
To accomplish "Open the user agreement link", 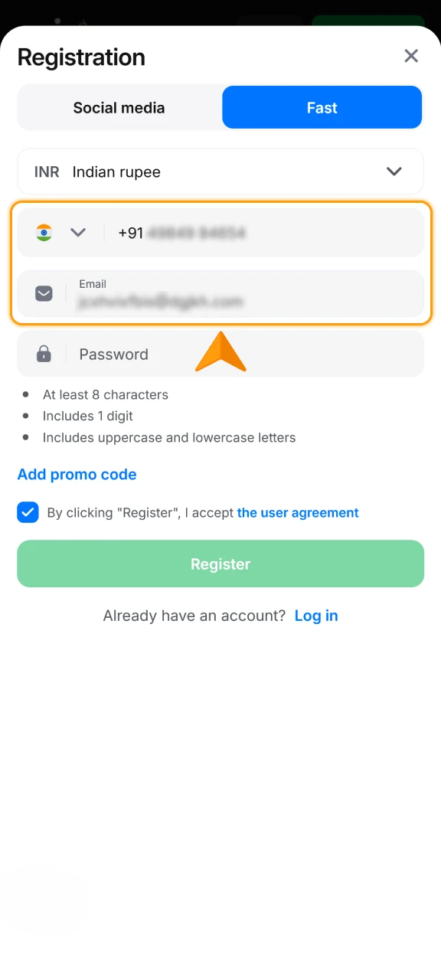I will [298, 512].
